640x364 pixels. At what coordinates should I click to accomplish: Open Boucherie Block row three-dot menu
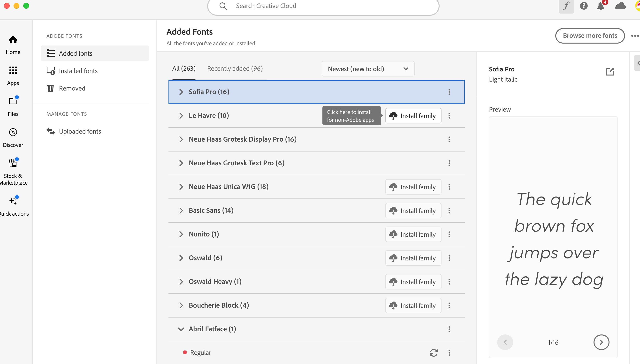tap(449, 305)
